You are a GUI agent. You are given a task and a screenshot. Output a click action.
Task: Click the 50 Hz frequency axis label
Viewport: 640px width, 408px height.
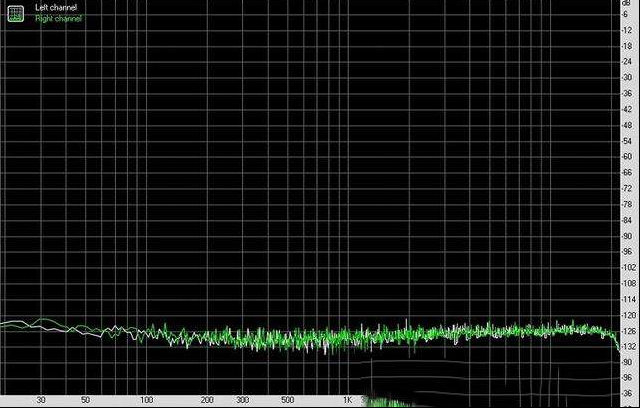(85, 400)
